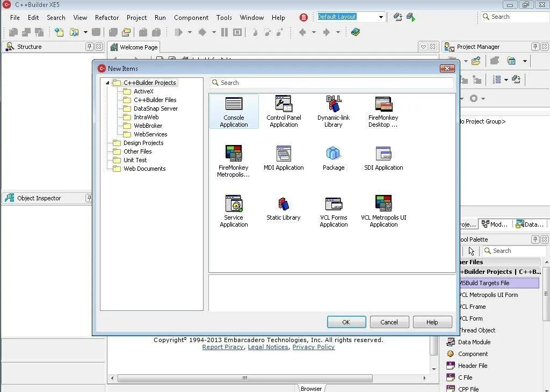Select SDI Application item

[x=383, y=158]
